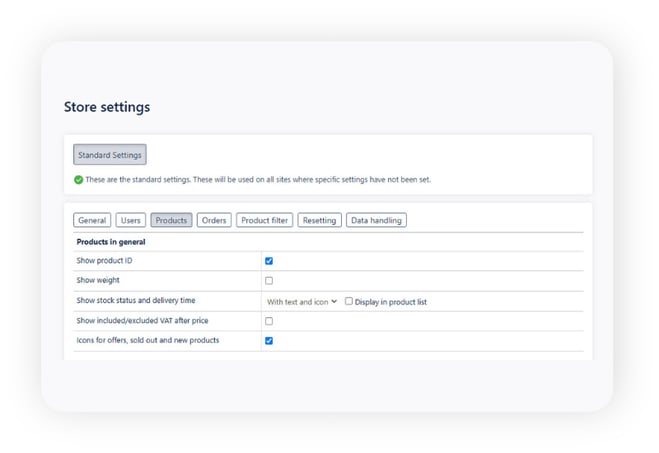Viewport: 659px width, 453px height.
Task: Disable icons for offers and new products checkbox
Action: click(269, 341)
